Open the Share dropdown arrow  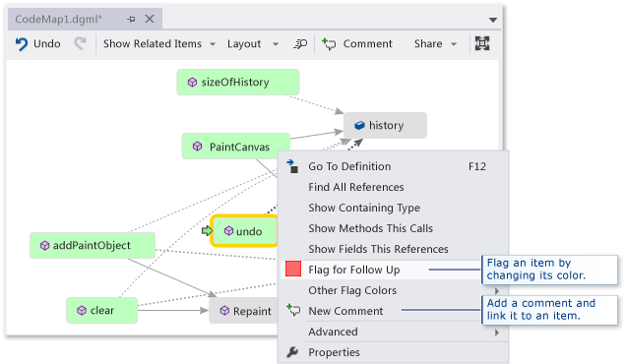454,44
